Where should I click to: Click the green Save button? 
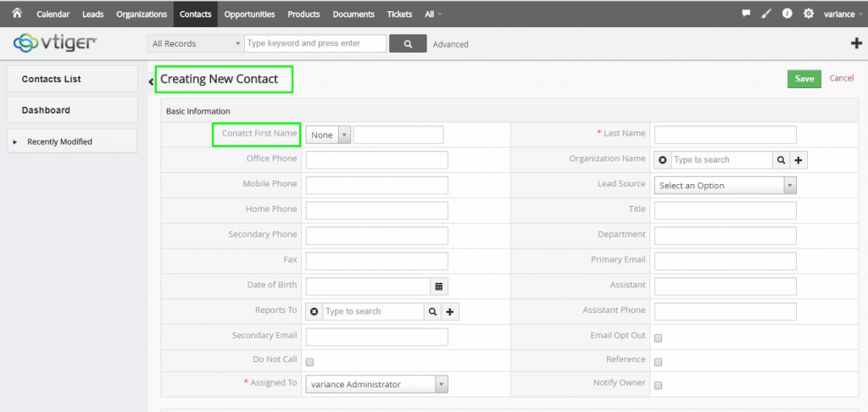point(804,79)
